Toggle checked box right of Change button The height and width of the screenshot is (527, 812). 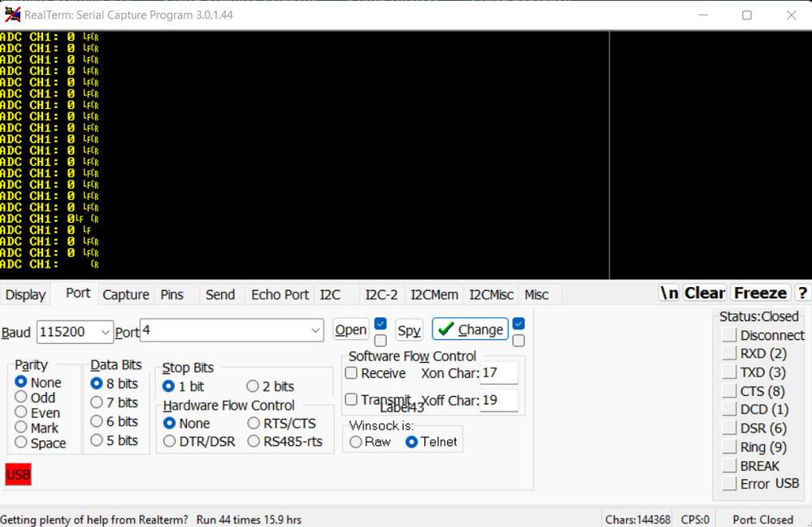tap(519, 324)
